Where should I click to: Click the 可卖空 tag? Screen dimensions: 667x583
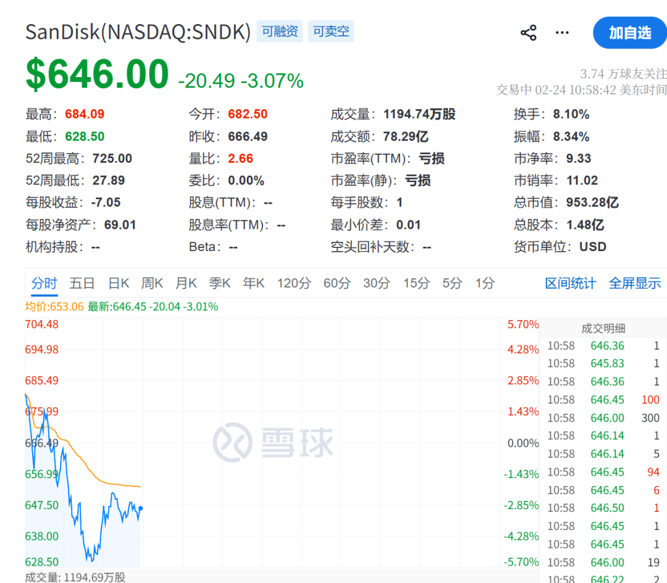[331, 32]
